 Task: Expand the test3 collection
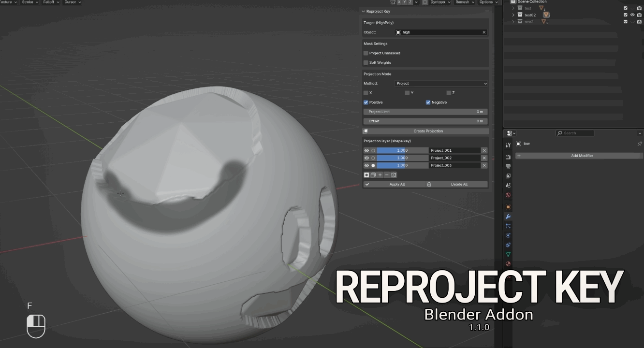coord(513,22)
